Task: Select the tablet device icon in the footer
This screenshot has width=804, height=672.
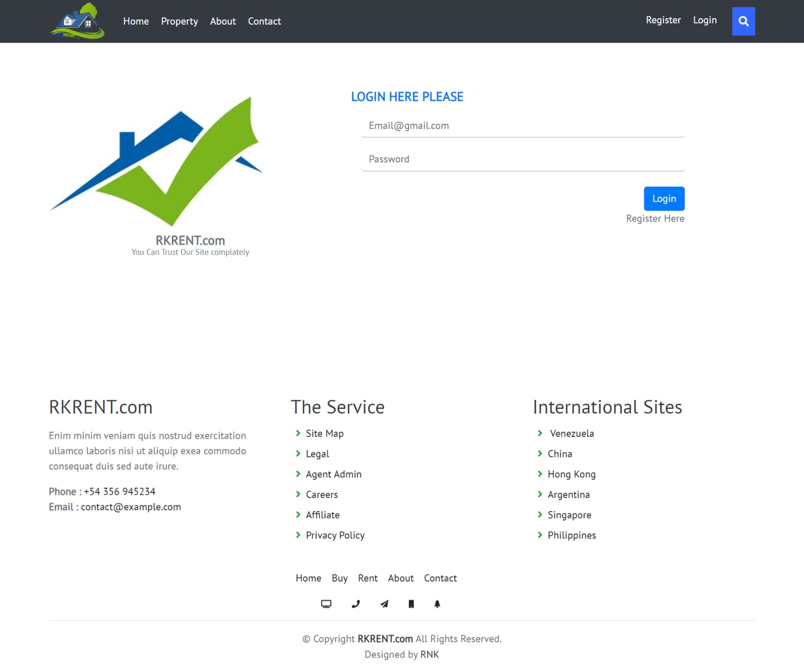Action: 410,603
